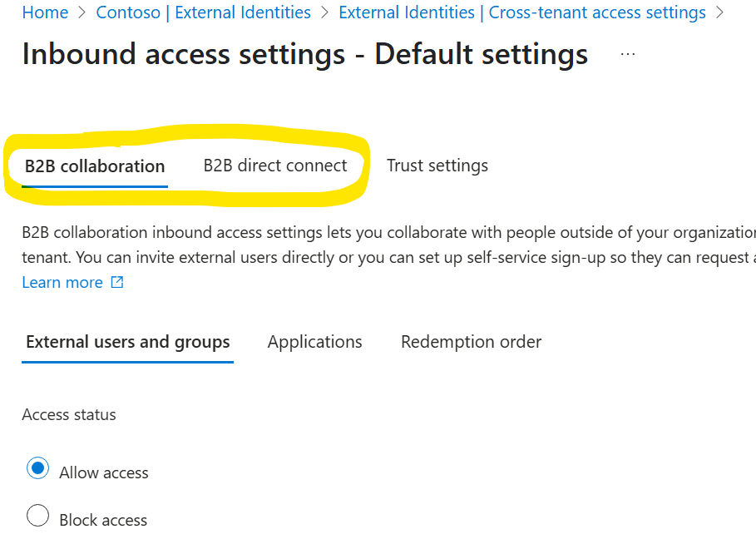Viewport: 756px width, 549px height.
Task: Open Contoso External Identities breadcrumb link
Action: 203,12
